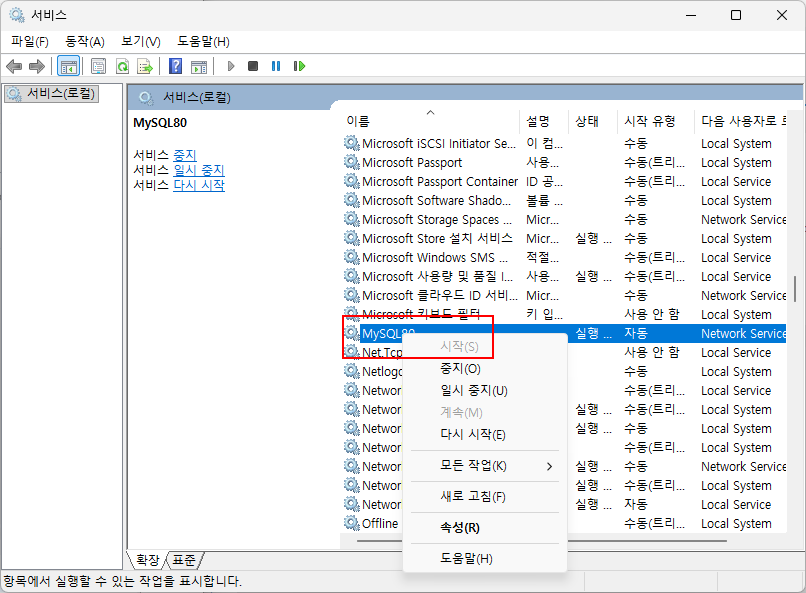
Task: Click the Export List toolbar icon
Action: pyautogui.click(x=145, y=66)
